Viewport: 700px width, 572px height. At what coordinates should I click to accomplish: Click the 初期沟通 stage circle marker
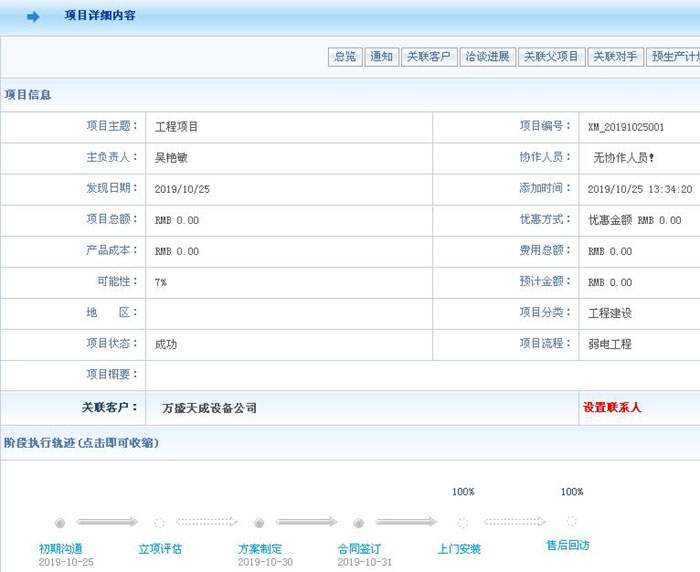pos(60,522)
